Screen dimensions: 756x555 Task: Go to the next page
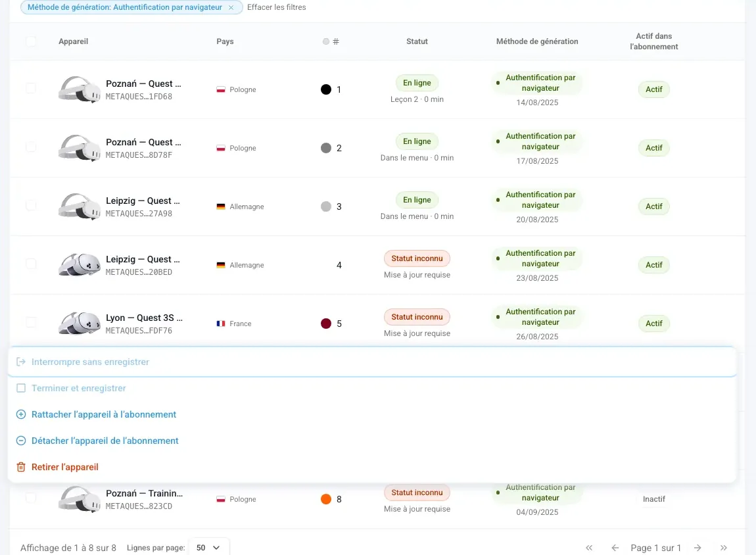[697, 548]
